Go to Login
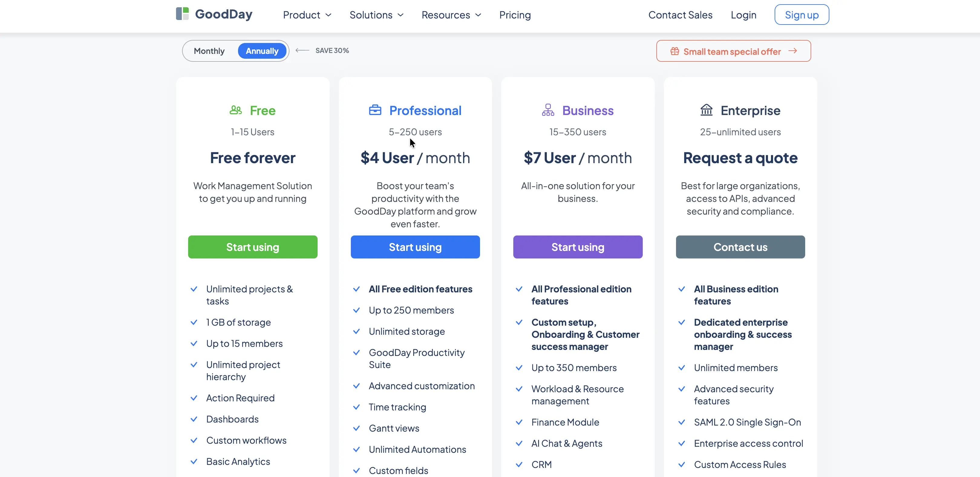Screen dimensions: 980x477 click(743, 15)
